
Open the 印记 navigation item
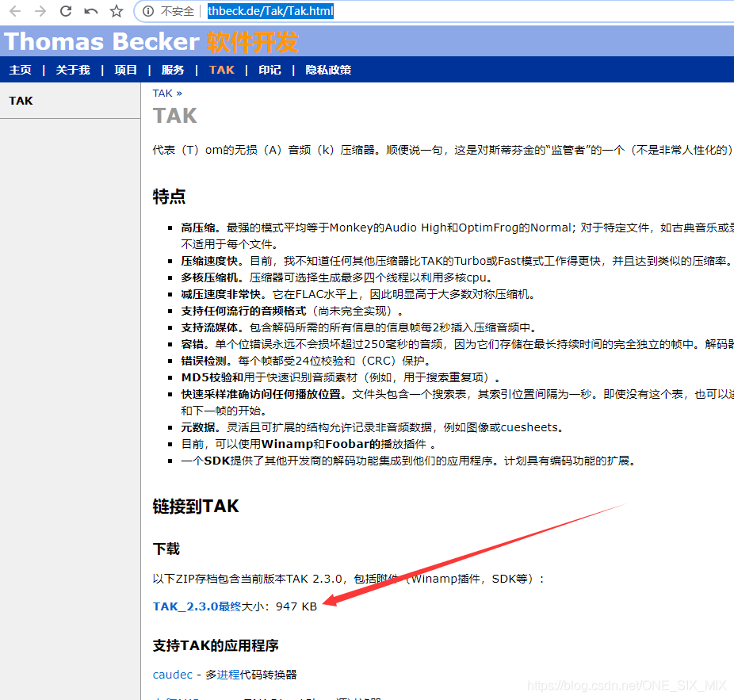tap(270, 70)
